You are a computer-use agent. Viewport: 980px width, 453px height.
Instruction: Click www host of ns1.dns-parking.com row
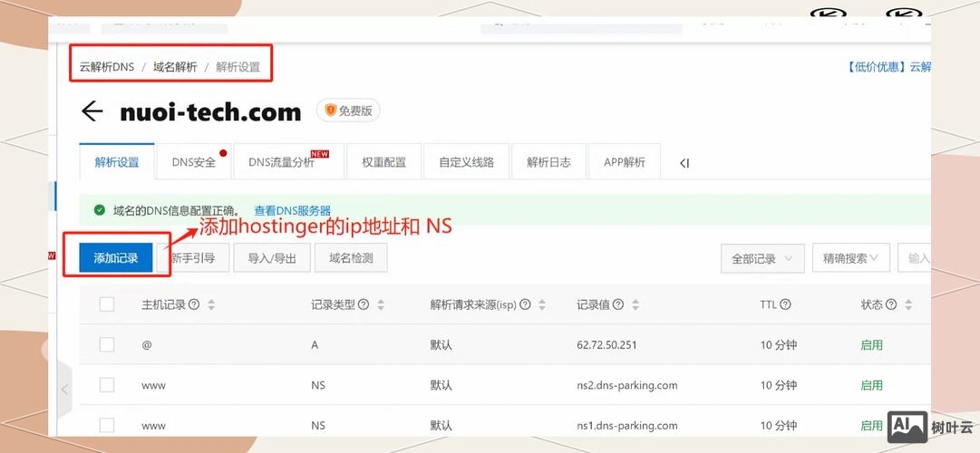tap(154, 426)
